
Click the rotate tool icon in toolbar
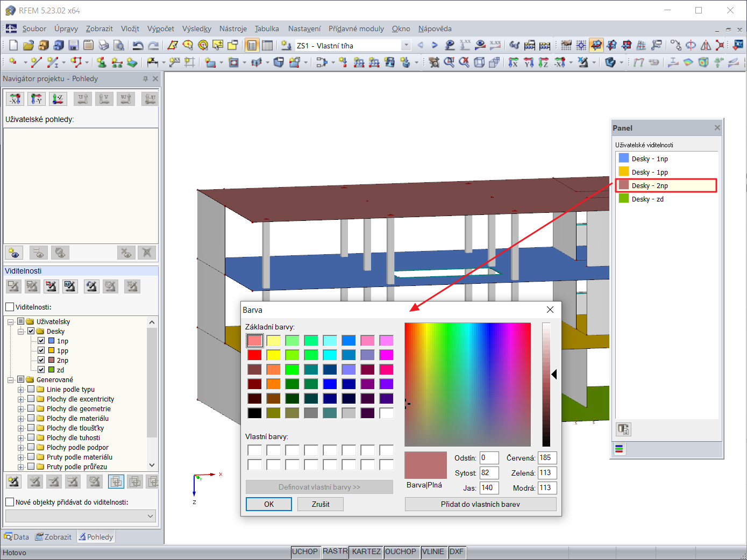pyautogui.click(x=691, y=45)
